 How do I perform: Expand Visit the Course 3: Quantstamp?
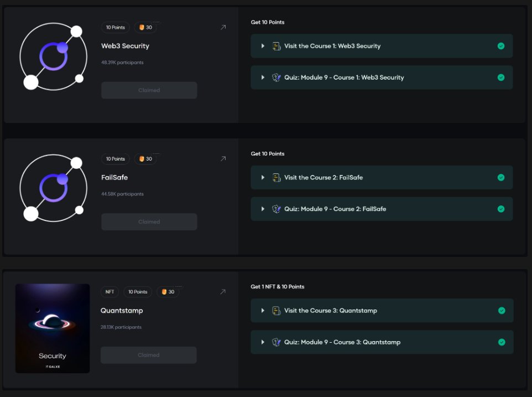point(263,311)
